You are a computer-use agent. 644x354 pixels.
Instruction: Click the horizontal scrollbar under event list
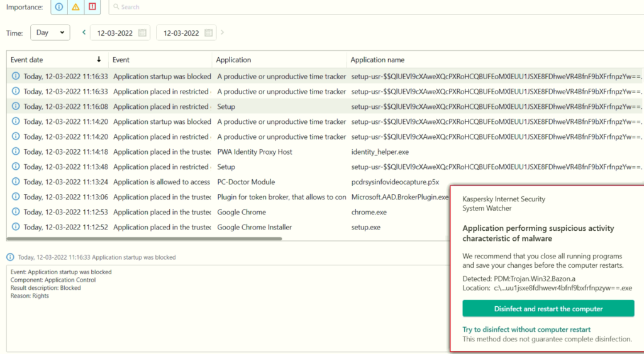pyautogui.click(x=144, y=238)
